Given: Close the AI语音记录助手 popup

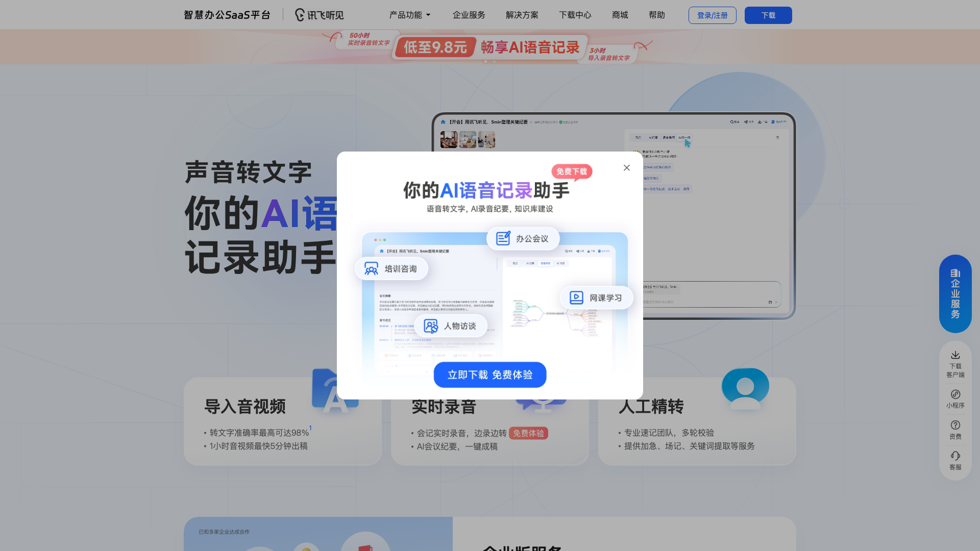Looking at the screenshot, I should tap(627, 168).
